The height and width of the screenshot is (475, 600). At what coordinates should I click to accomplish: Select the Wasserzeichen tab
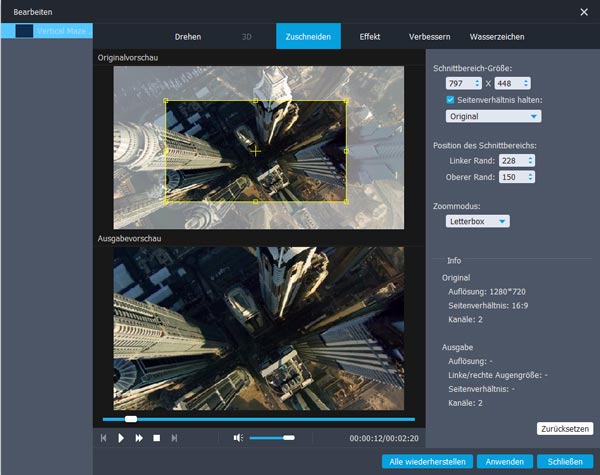(x=496, y=37)
